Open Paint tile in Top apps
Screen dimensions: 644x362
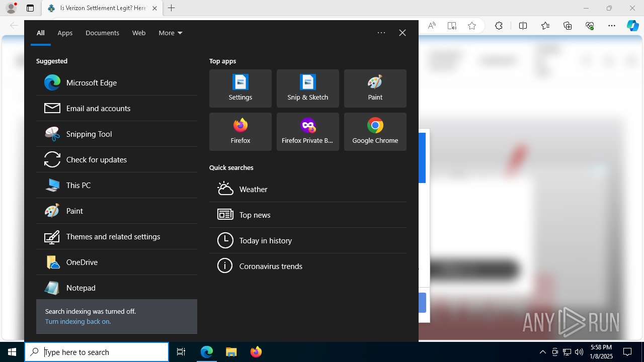click(375, 88)
